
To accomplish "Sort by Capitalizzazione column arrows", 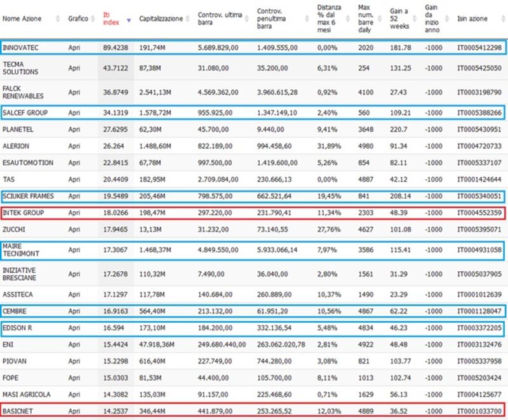I will 187,19.
